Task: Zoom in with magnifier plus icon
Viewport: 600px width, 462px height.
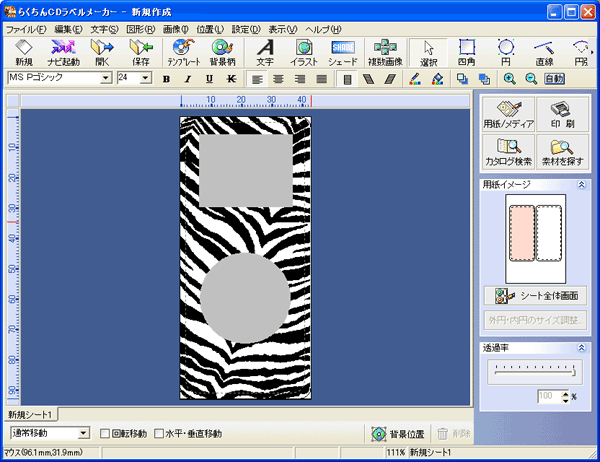Action: point(509,79)
